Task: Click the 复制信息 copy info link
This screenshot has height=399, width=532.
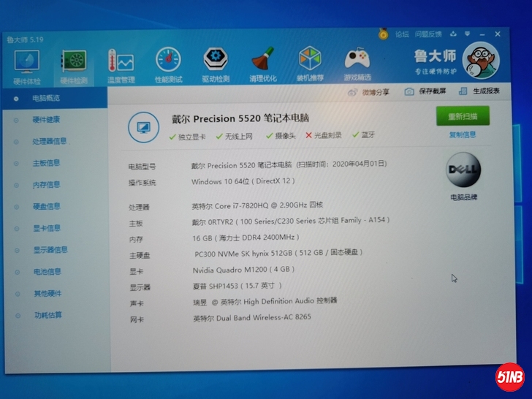Action: click(x=463, y=134)
